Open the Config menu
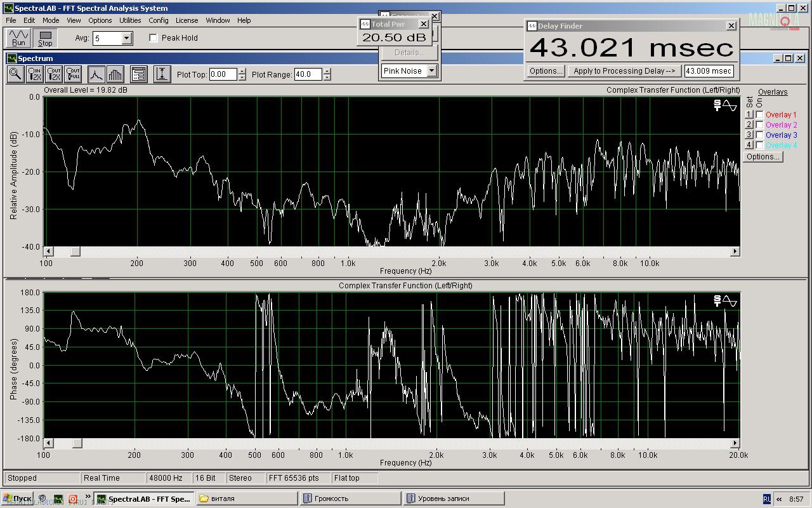Viewport: 812px width, 508px height. (159, 20)
